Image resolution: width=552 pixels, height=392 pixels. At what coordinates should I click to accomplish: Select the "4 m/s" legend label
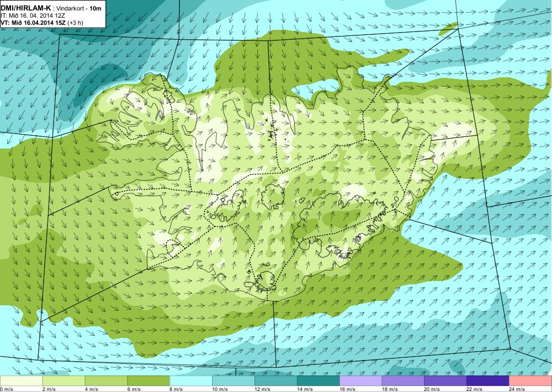[x=92, y=389]
